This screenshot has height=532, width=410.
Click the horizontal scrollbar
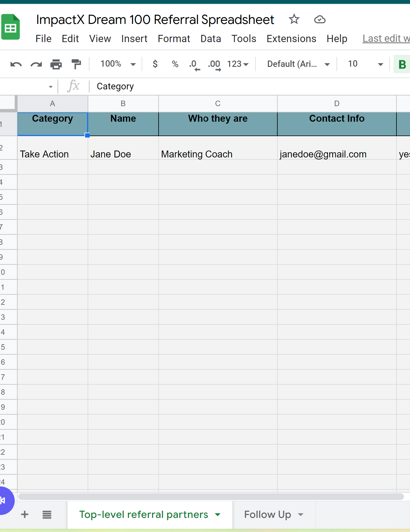(x=211, y=496)
